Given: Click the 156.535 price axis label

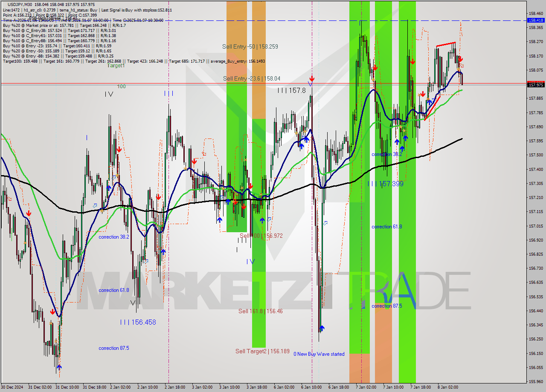Looking at the screenshot, I should (x=536, y=297).
